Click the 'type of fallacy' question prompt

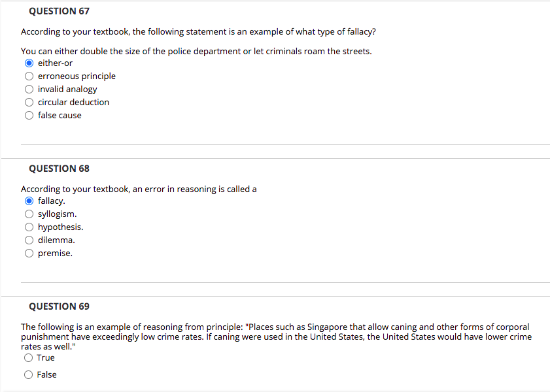click(198, 31)
